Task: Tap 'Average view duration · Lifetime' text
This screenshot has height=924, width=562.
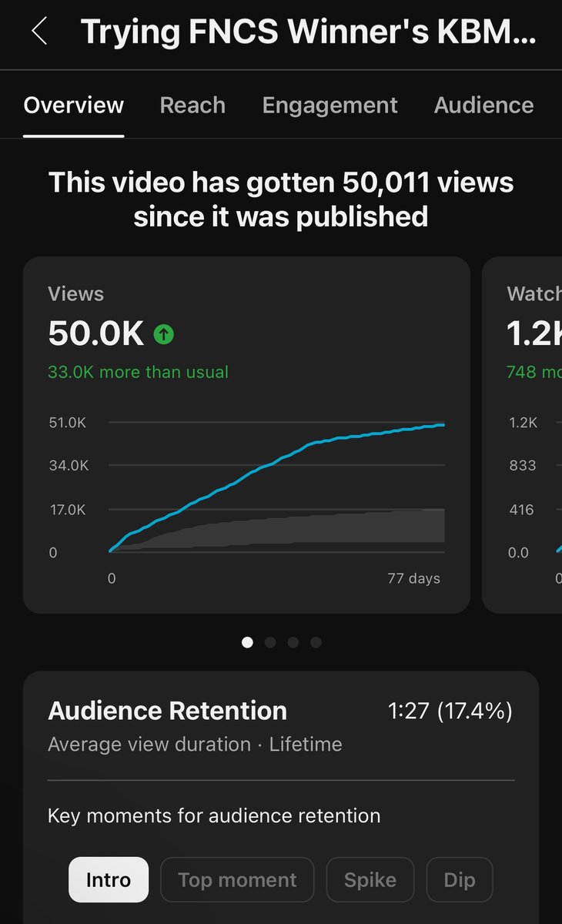Action: click(195, 745)
